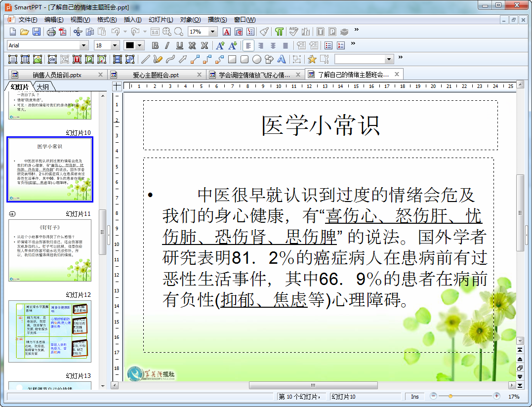Select the arrow line tool
532x407 pixels.
point(183,59)
